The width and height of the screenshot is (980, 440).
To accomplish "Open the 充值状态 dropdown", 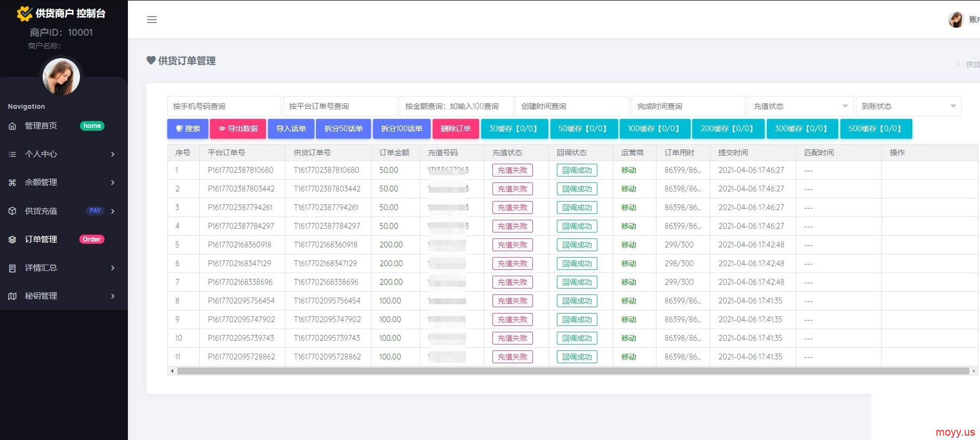I will [x=800, y=106].
